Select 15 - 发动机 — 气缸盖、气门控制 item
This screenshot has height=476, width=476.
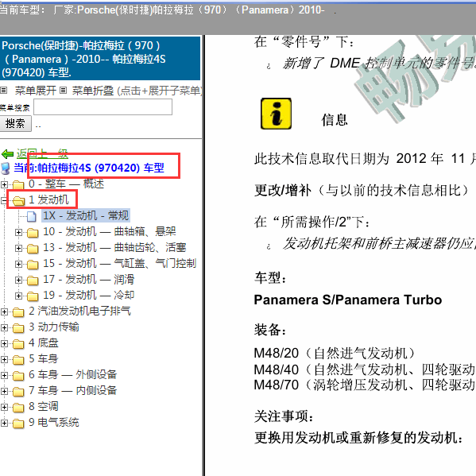click(120, 263)
